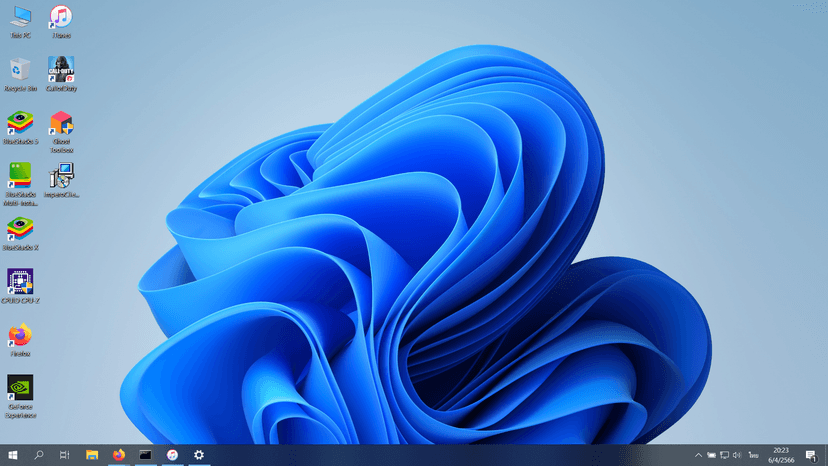Open Task View in taskbar
828x466 pixels.
pos(65,455)
